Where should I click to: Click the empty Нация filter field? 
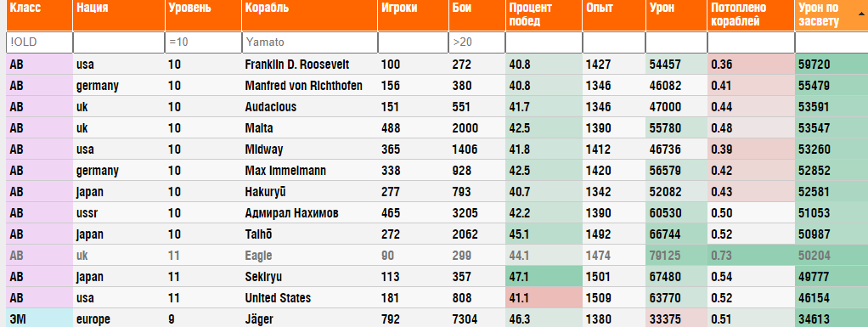(118, 42)
